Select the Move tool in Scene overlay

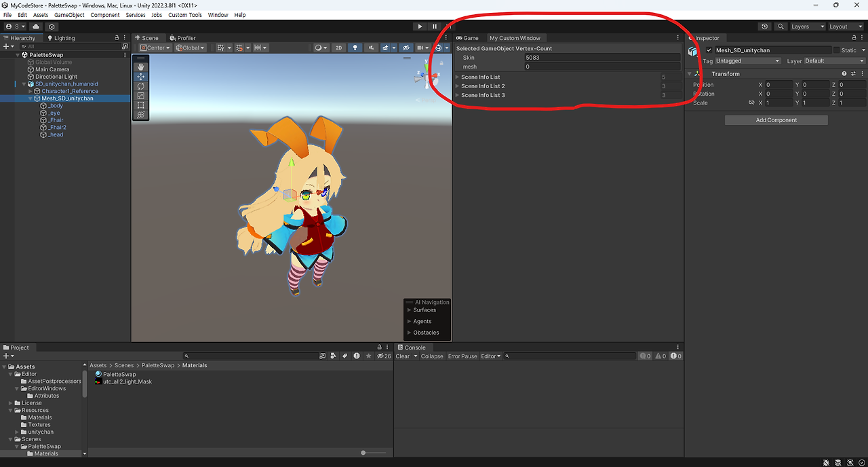141,77
